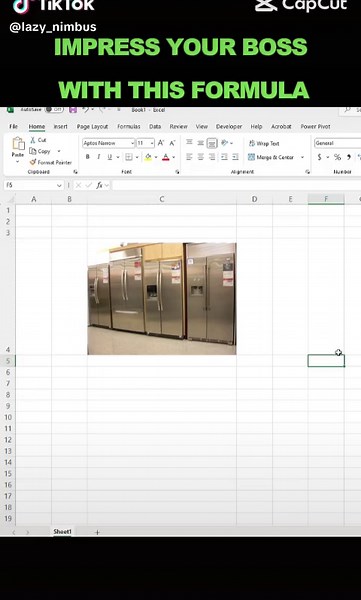Click Decrease Indent icon
This screenshot has height=600, width=361.
point(224,157)
